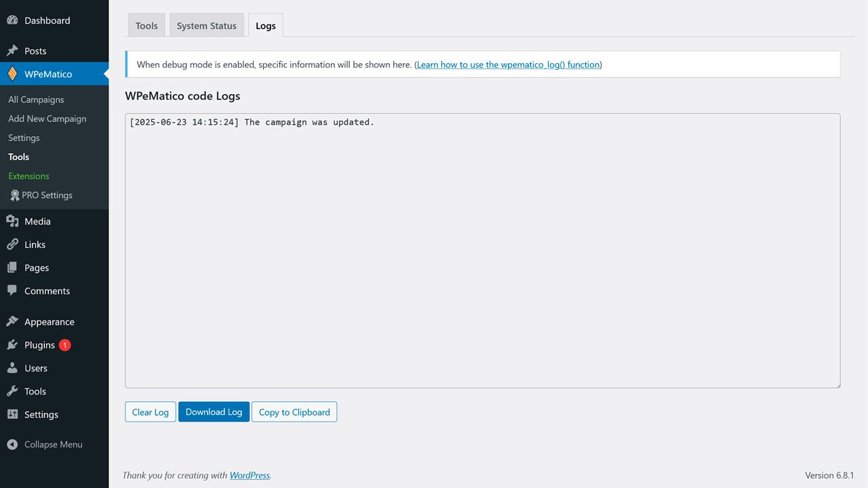
Task: Click the Tools wrench icon
Action: coord(12,391)
